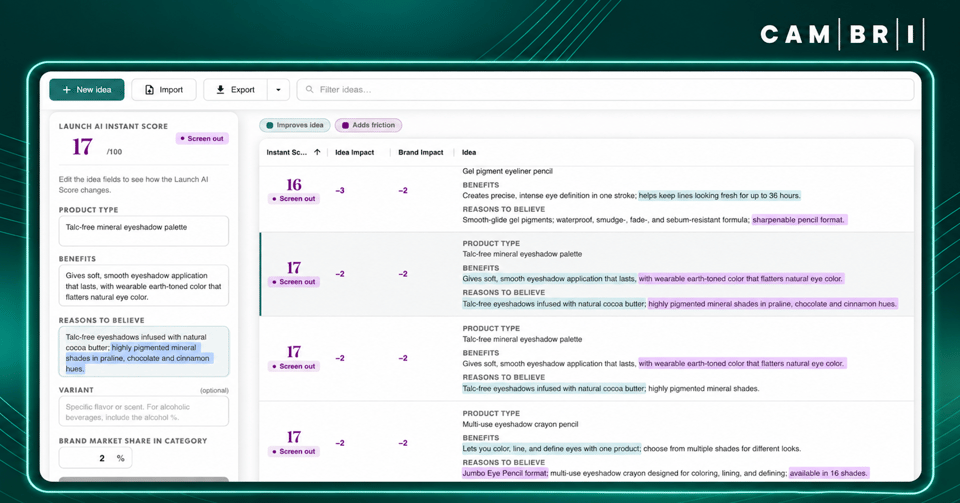Click the Import file icon
The width and height of the screenshot is (960, 503).
(x=149, y=89)
